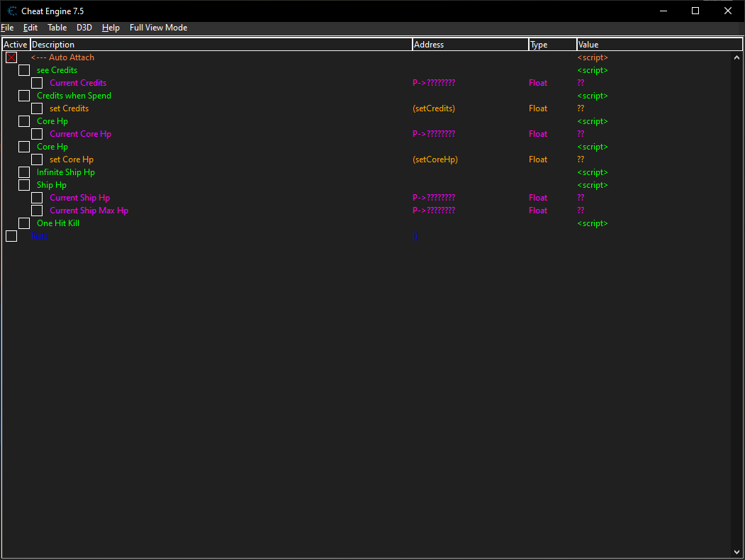This screenshot has height=560, width=745.
Task: Click Current Credits pointer address P->????????
Action: [434, 83]
